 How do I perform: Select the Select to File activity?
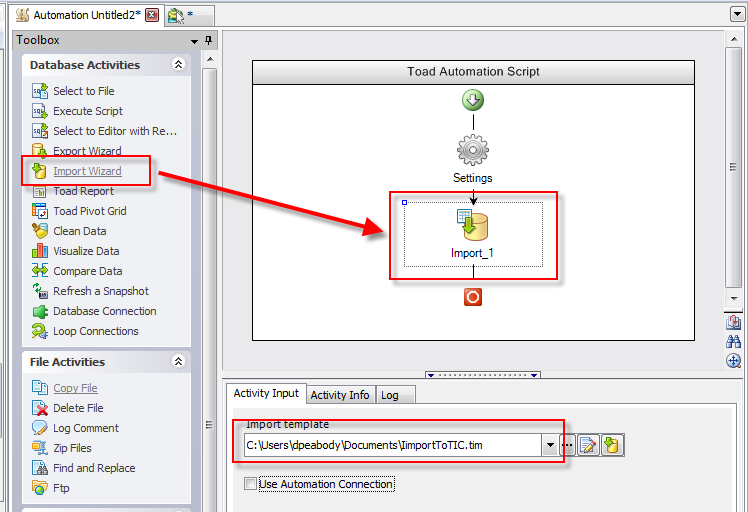click(73, 91)
